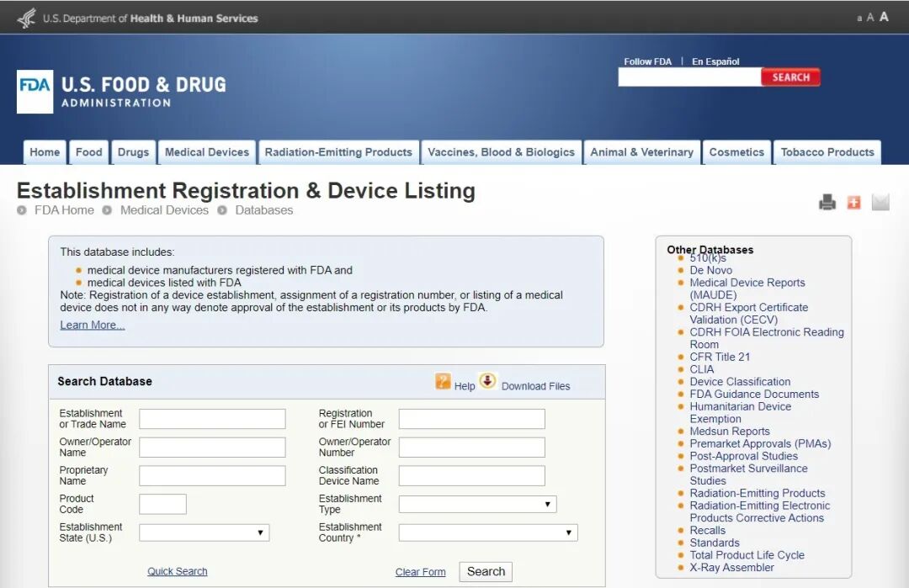The width and height of the screenshot is (909, 588).
Task: Click the red share plus icon
Action: pos(854,202)
